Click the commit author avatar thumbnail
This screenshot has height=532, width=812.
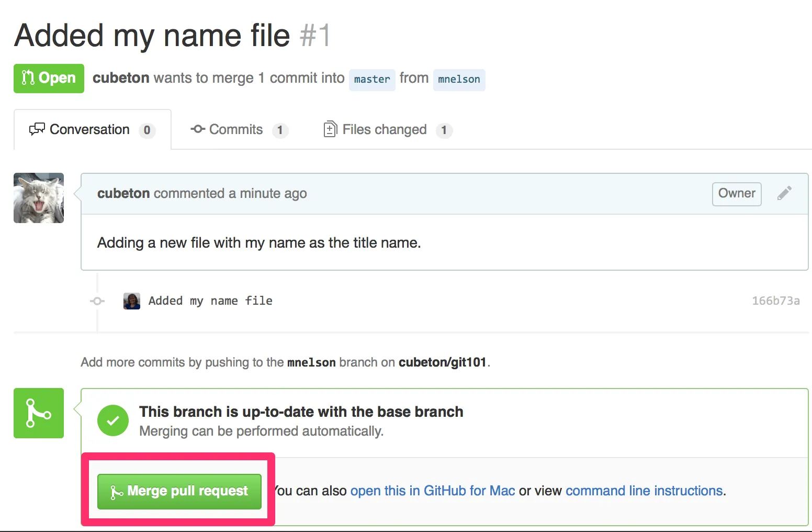[x=132, y=301]
